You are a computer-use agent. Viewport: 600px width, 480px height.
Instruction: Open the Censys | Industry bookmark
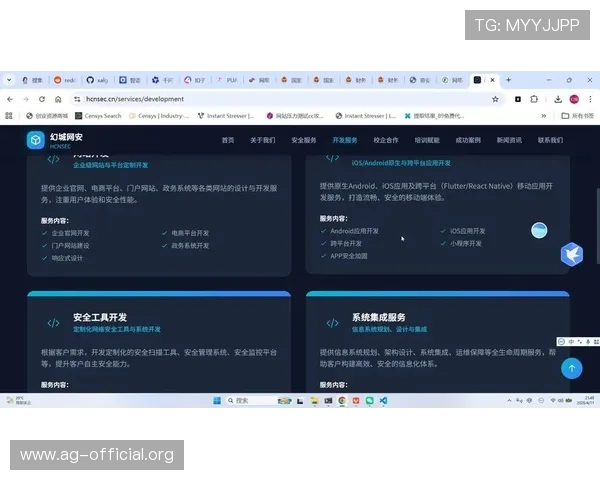tap(159, 116)
